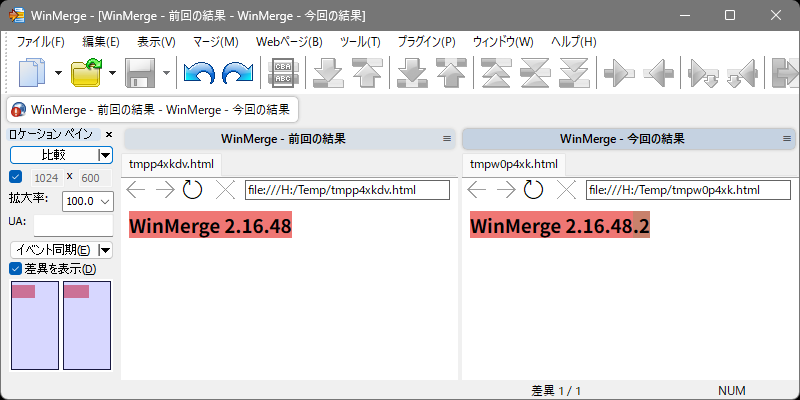
Task: Open the dropdown arrow beside New document
Action: coord(58,73)
